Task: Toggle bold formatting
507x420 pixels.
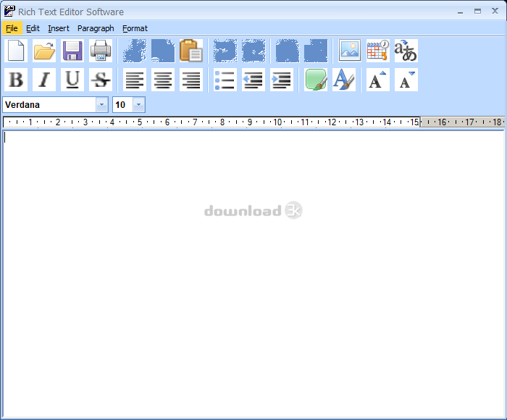Action: point(16,80)
